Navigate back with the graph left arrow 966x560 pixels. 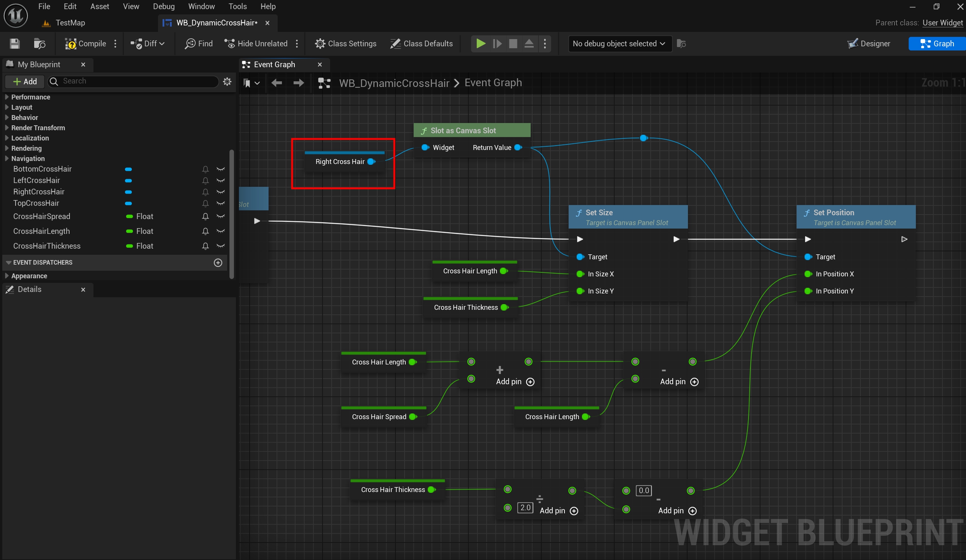[277, 83]
